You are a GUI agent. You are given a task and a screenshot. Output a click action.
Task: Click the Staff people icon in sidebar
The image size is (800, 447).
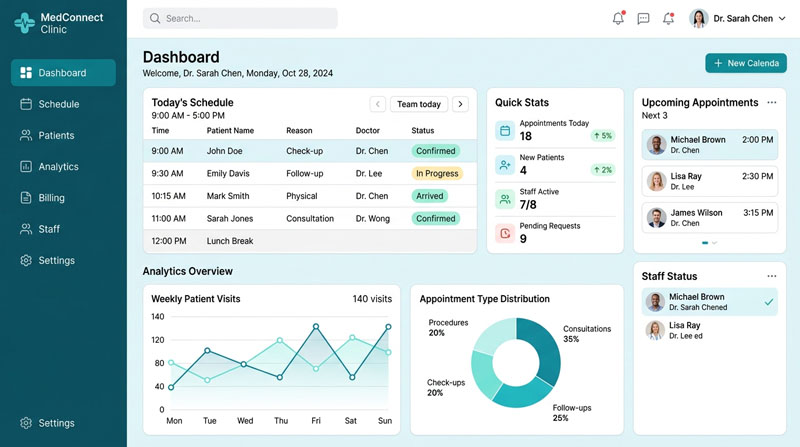[x=26, y=229]
